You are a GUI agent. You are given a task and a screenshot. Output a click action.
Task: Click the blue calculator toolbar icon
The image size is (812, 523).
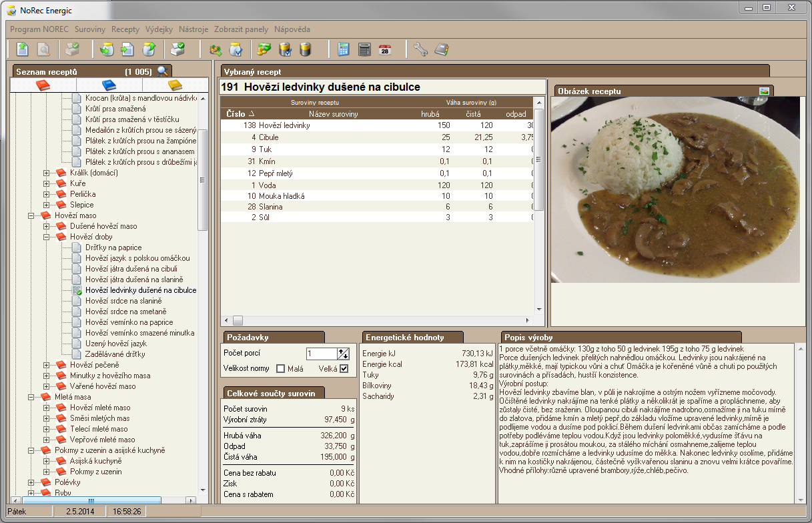344,49
